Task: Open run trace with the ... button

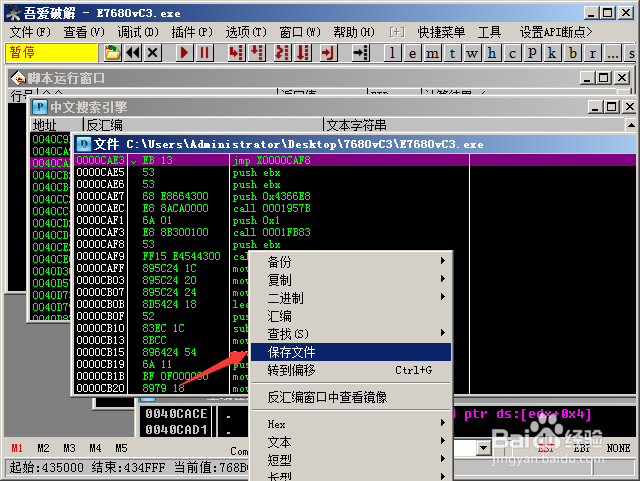Action: [x=613, y=53]
